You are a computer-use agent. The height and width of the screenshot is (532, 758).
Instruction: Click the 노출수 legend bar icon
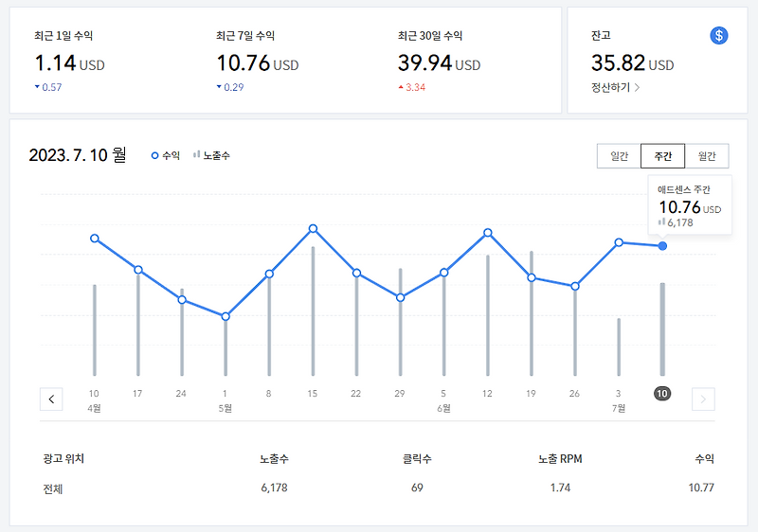click(x=196, y=154)
